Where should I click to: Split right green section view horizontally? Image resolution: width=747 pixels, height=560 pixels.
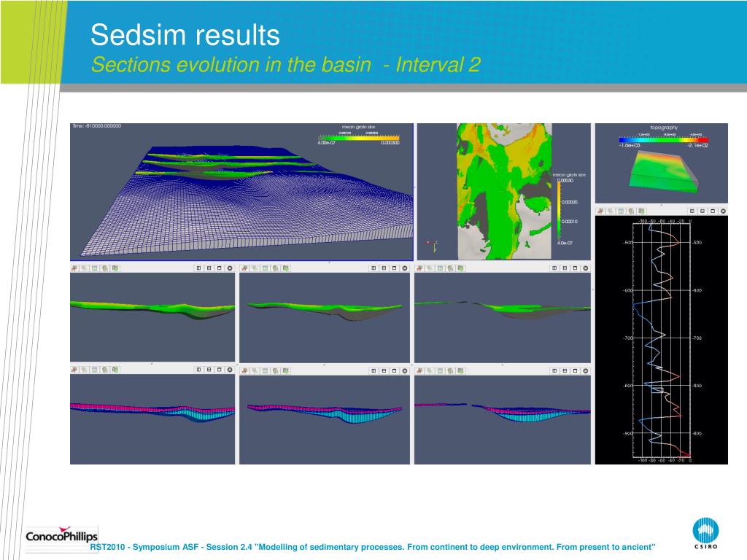coord(554,268)
